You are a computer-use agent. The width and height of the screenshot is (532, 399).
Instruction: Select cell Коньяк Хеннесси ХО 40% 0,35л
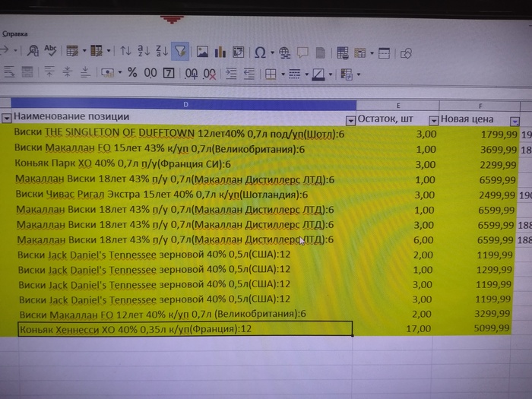pyautogui.click(x=185, y=329)
